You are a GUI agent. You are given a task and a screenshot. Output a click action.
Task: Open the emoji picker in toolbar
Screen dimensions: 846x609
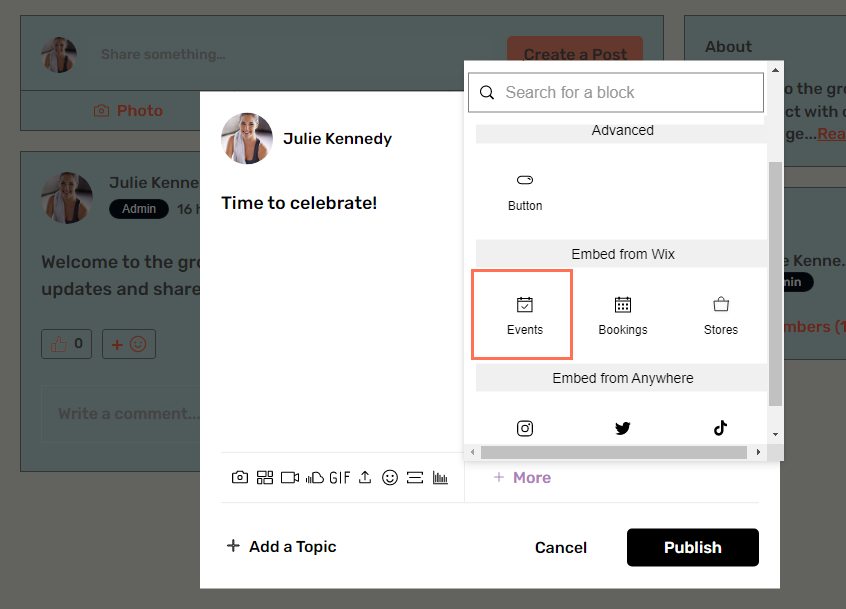tap(390, 477)
